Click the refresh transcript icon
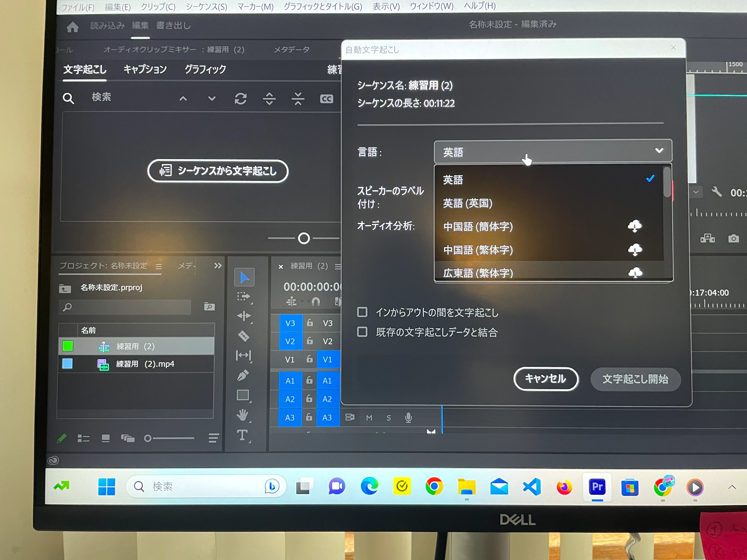This screenshot has width=747, height=560. point(240,99)
